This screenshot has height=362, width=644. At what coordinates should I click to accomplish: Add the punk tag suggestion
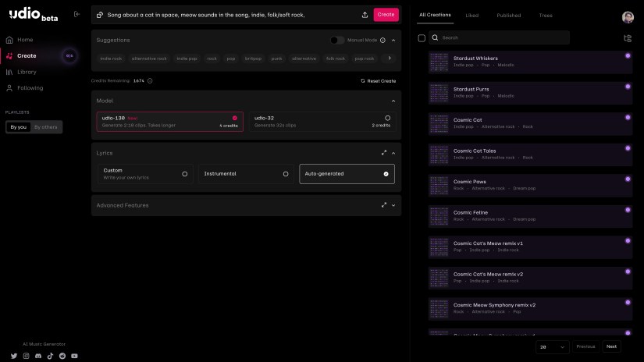click(276, 59)
